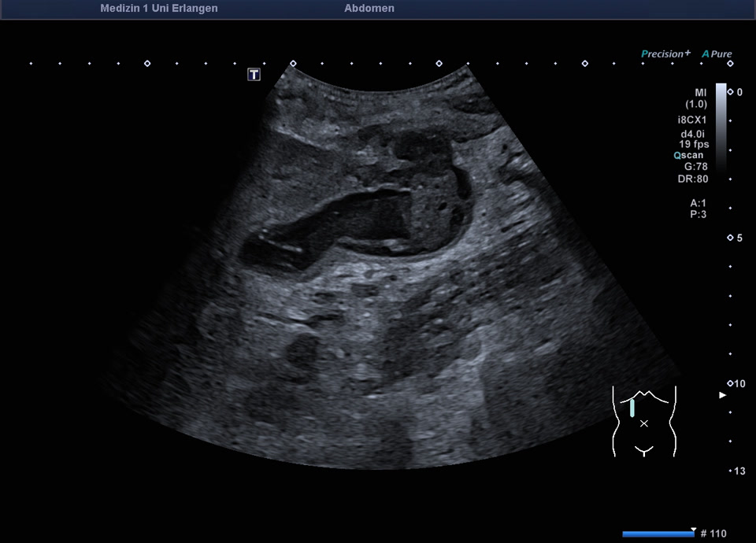Click the A Pure imaging indicator
Screen dimensions: 756x543
tap(717, 54)
